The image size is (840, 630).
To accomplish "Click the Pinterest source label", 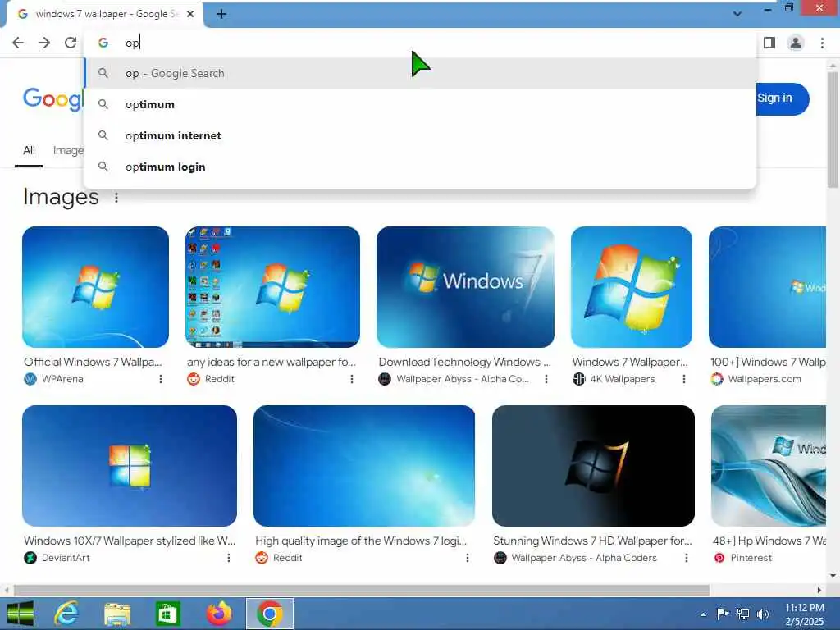I will coord(751,558).
